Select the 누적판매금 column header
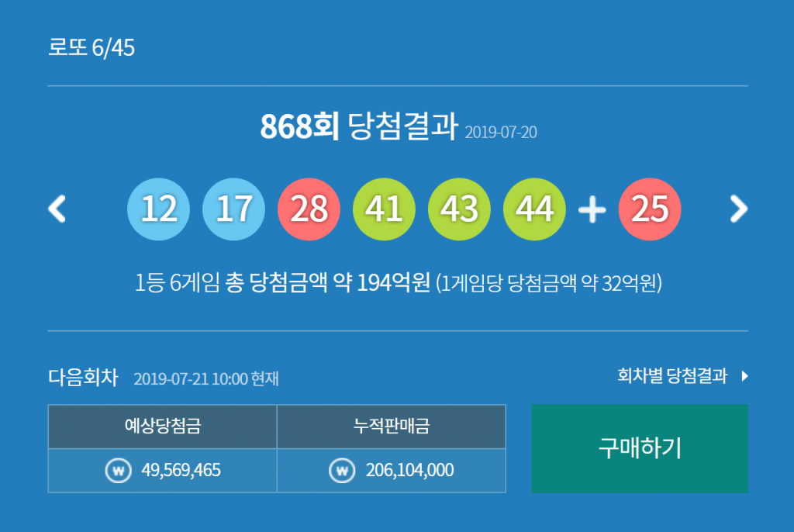 (391, 426)
